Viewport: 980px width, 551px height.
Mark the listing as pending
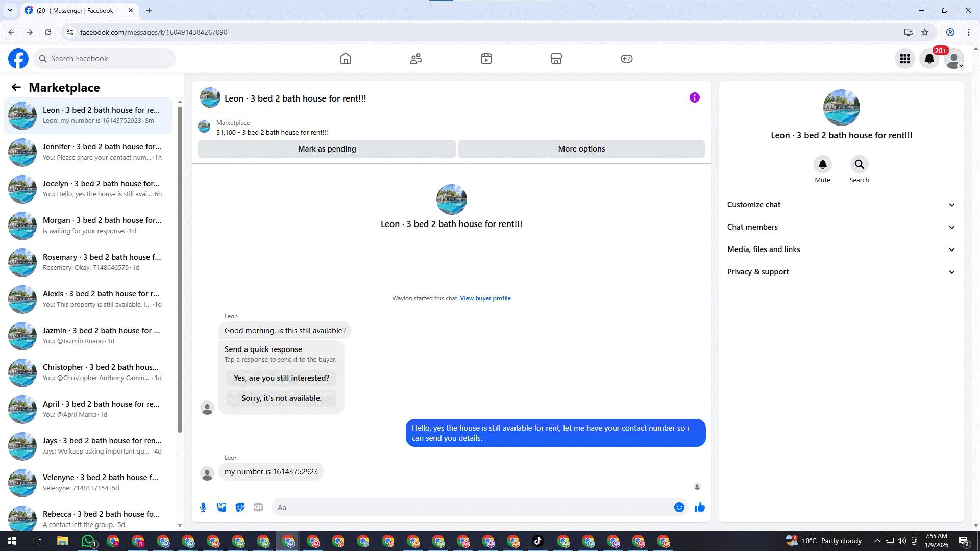[x=327, y=149]
